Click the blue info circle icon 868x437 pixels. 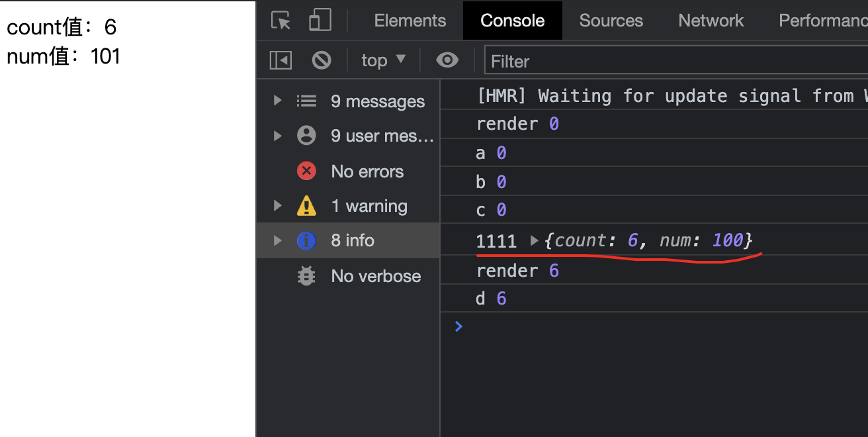[x=306, y=240]
